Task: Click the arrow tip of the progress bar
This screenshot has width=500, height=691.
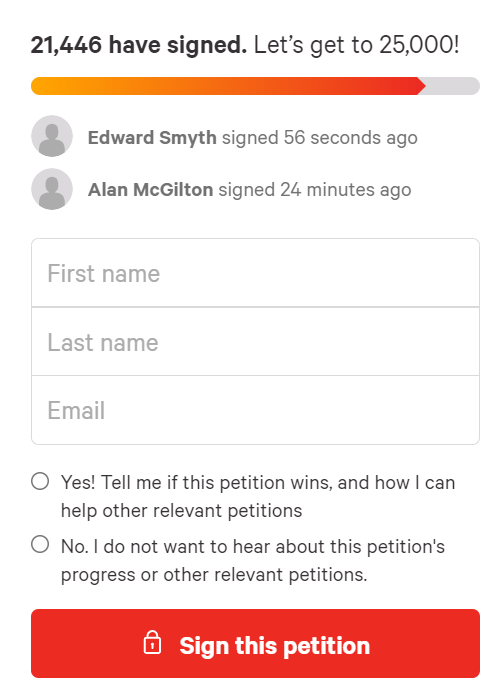Action: click(422, 86)
